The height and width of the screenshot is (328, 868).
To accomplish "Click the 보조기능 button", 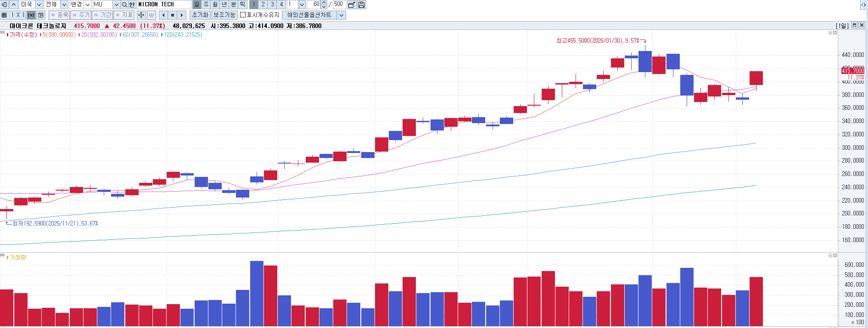I will 224,15.
